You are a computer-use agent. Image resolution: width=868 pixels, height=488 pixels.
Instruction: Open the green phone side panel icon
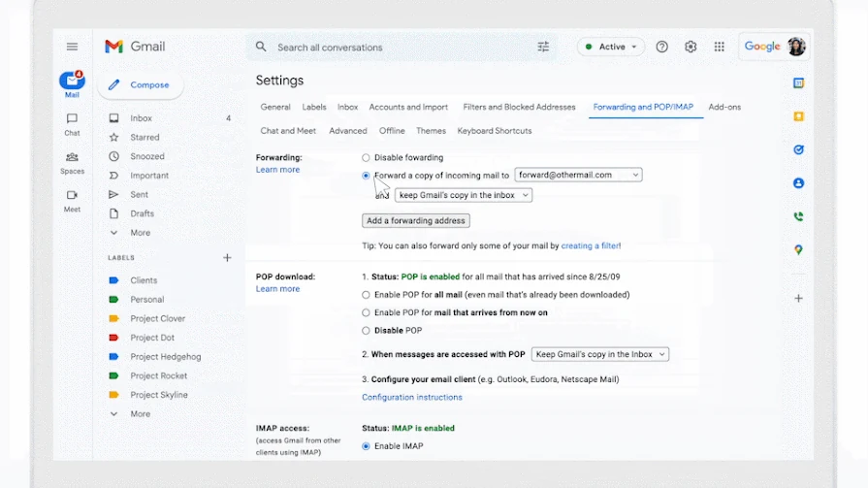(x=798, y=216)
